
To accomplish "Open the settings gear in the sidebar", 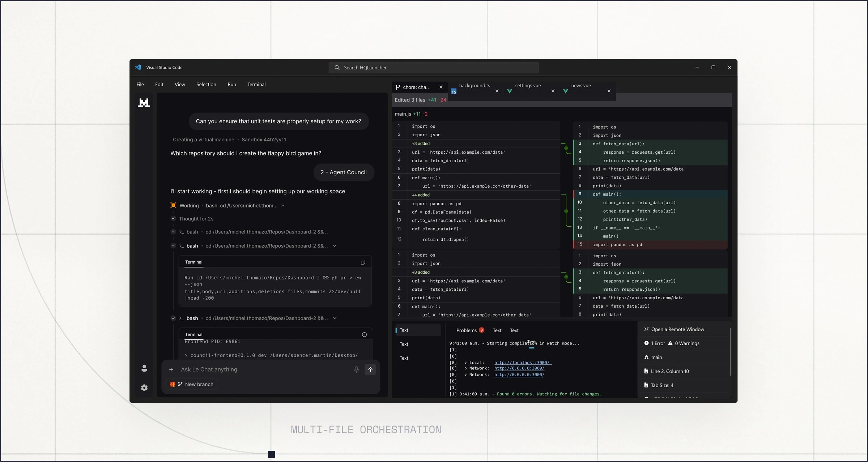I will (144, 388).
